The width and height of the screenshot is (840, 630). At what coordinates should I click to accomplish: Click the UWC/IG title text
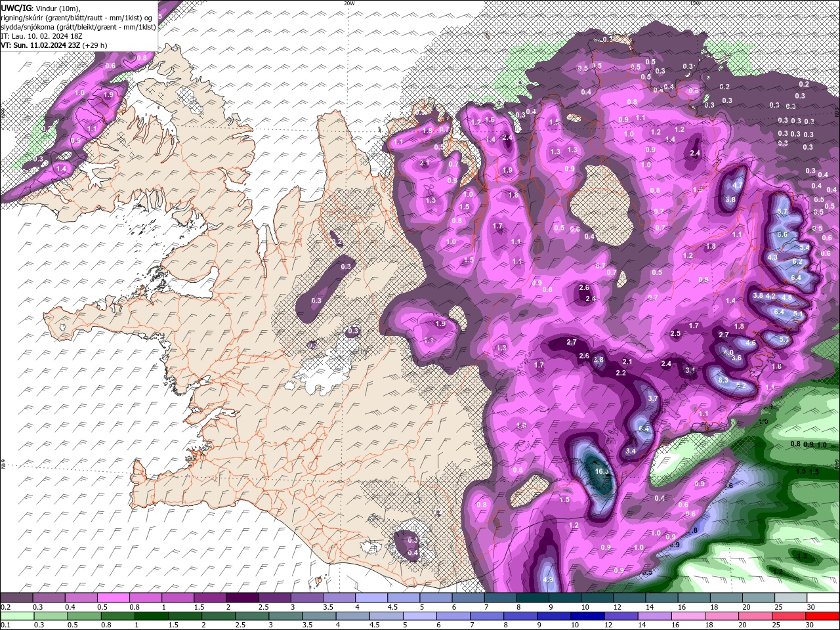16,7
